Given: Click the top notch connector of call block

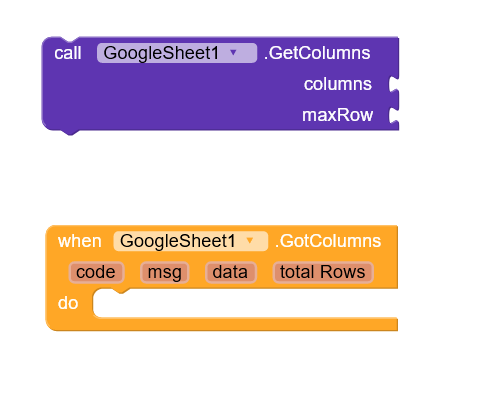Looking at the screenshot, I should [x=70, y=40].
